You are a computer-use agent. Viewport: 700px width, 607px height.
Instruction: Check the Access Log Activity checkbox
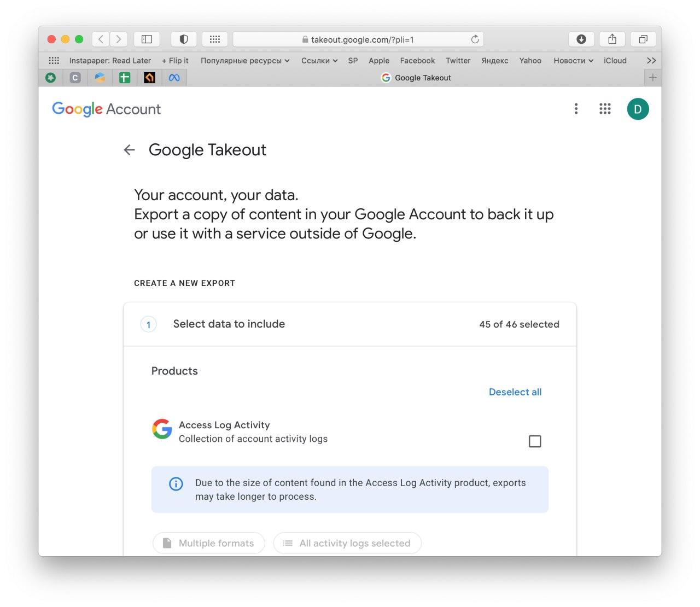[x=535, y=441]
